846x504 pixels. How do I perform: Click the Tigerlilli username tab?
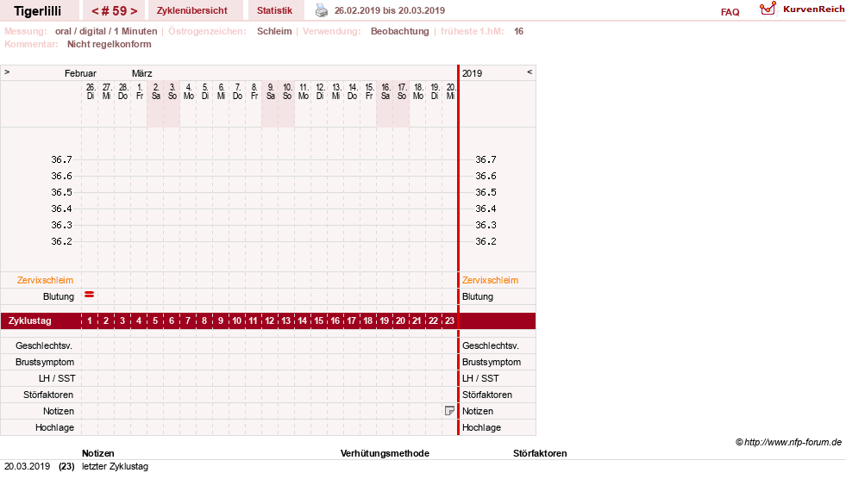point(38,11)
